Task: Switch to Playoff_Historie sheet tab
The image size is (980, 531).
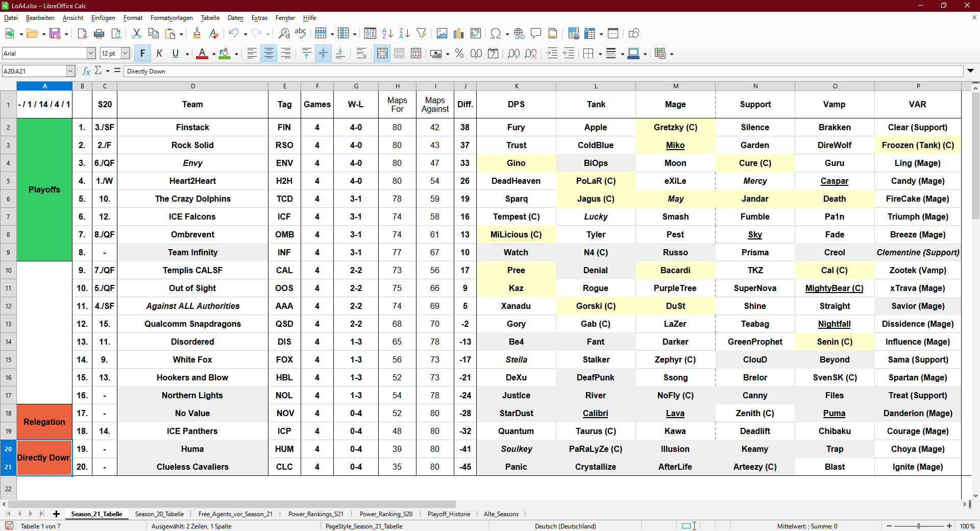Action: [449, 514]
